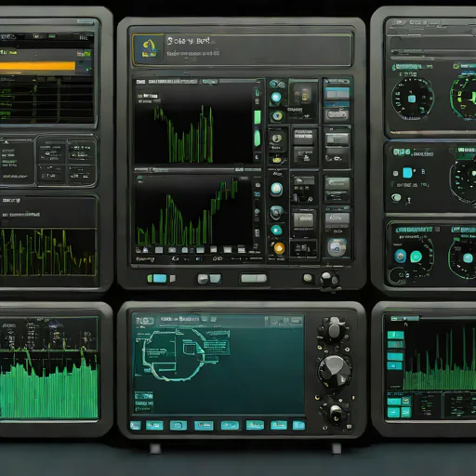This screenshot has height=476, width=476.
Task: Click the yellow-green waveform chart on left monitor
Action: 48,252
